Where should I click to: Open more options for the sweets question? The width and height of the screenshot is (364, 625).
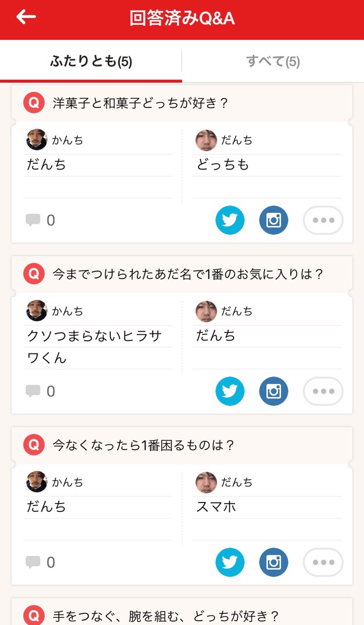pos(323,220)
